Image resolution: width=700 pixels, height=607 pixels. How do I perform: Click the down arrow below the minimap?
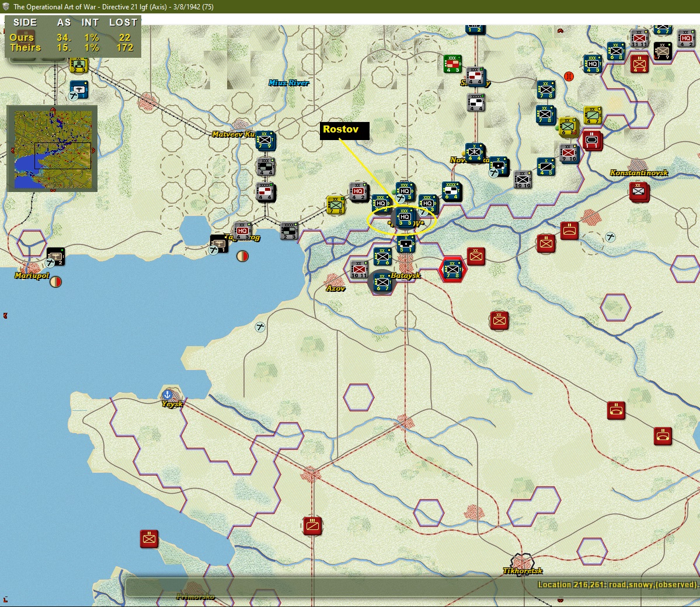[53, 190]
